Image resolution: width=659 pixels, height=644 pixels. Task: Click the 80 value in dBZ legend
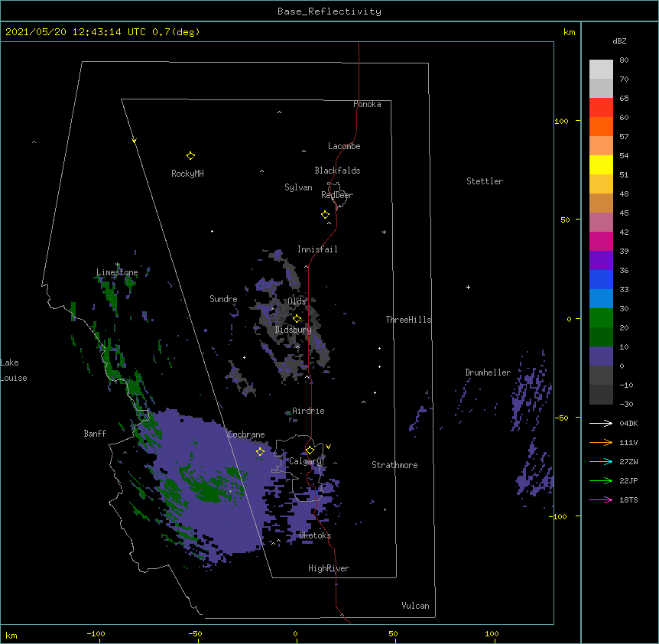[624, 60]
